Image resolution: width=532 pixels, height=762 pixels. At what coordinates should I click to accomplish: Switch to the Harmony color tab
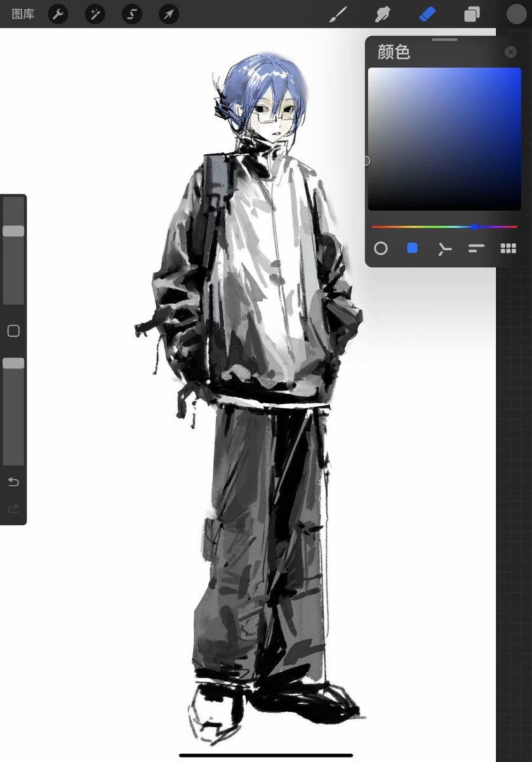pos(444,248)
